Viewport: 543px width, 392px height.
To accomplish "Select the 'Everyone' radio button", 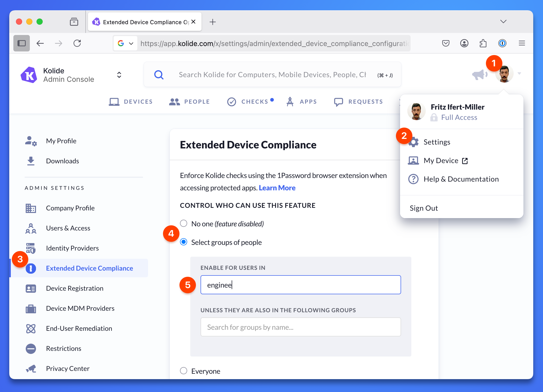I will click(x=184, y=371).
